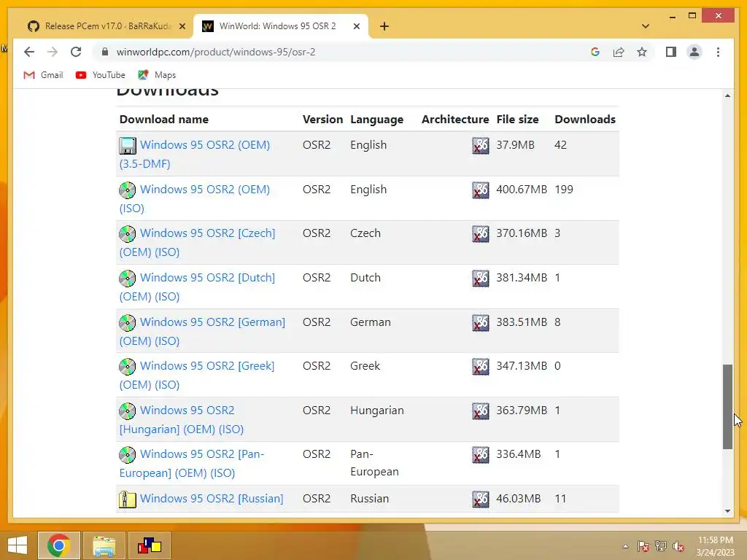The image size is (747, 560).
Task: Open the Maps bookmark
Action: click(x=158, y=75)
